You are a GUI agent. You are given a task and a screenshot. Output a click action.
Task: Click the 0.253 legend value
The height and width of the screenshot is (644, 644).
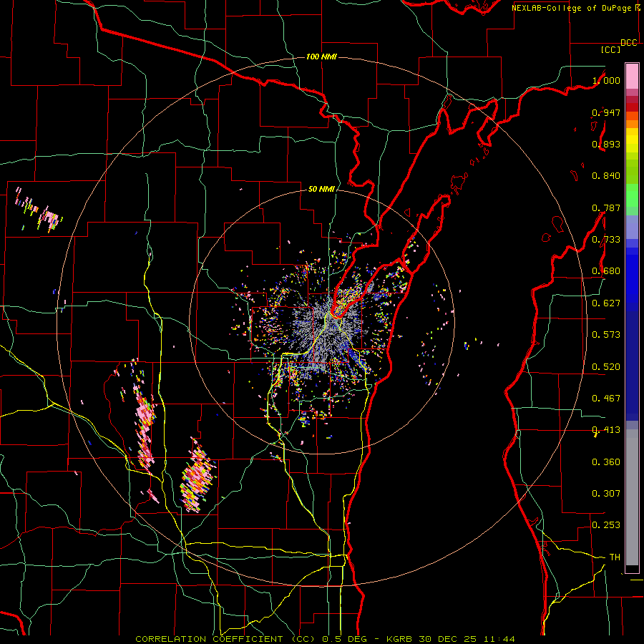pos(606,525)
